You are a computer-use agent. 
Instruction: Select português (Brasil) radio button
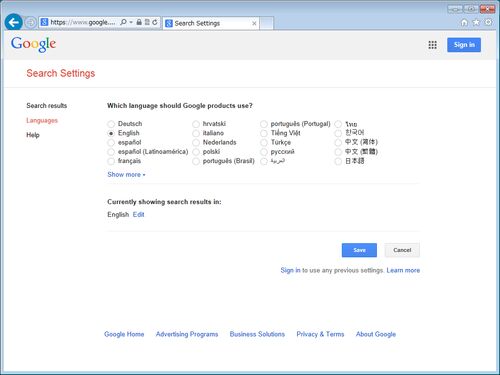point(196,161)
